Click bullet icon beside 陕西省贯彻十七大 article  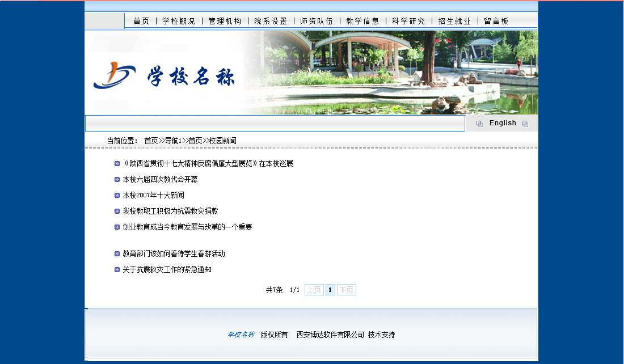point(117,163)
